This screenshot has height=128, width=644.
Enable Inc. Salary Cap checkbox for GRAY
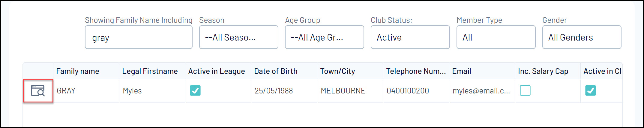(x=525, y=90)
